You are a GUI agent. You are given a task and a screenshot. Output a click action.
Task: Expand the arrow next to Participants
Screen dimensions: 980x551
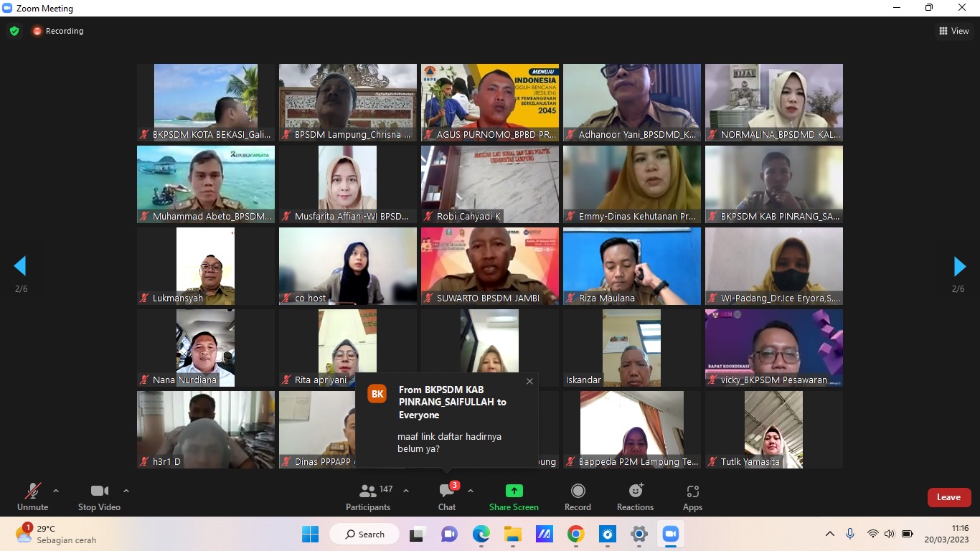pos(406,491)
